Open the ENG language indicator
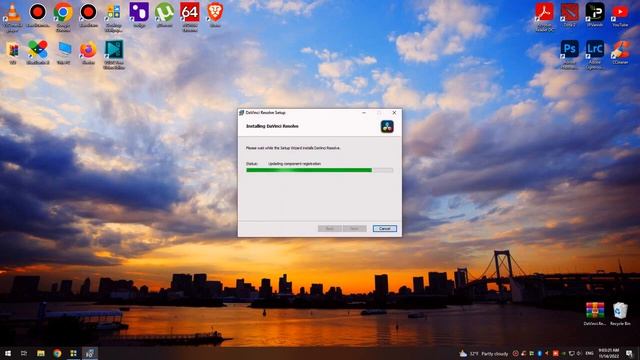The height and width of the screenshot is (360, 640). (x=589, y=353)
